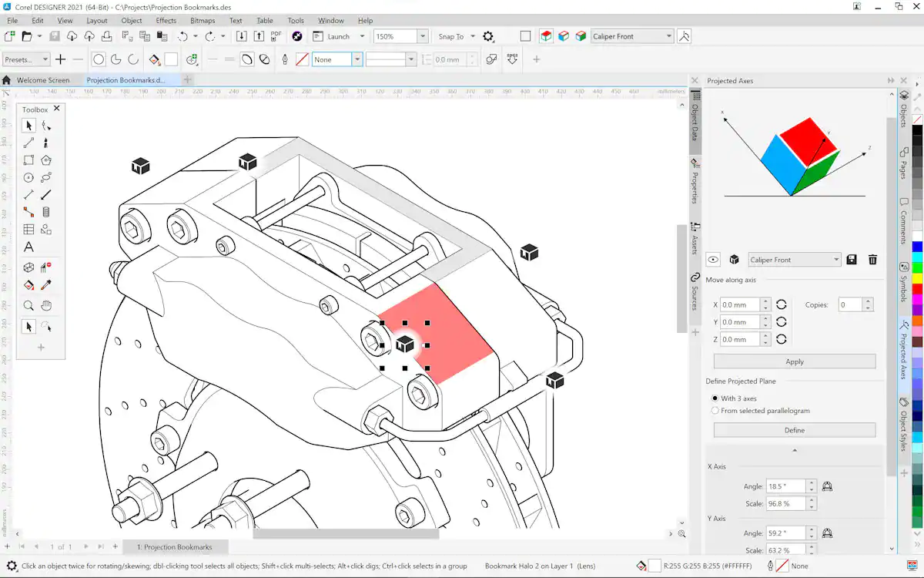Select the Rectangle tool
This screenshot has width=924, height=578.
28,160
